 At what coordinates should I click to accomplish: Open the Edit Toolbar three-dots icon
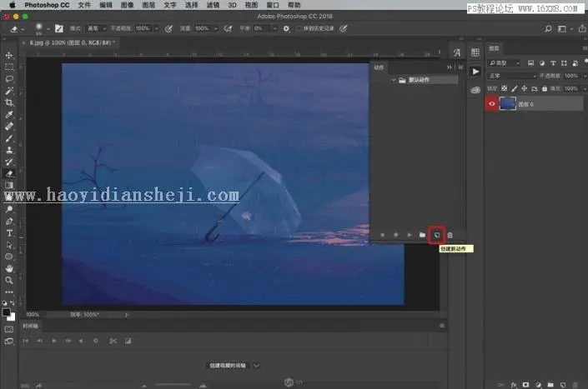pyautogui.click(x=9, y=292)
